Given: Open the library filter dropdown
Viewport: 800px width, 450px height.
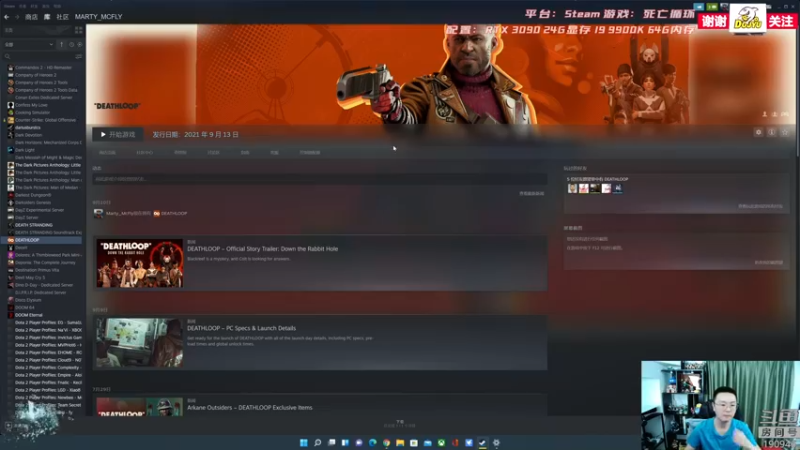Looking at the screenshot, I should 29,44.
